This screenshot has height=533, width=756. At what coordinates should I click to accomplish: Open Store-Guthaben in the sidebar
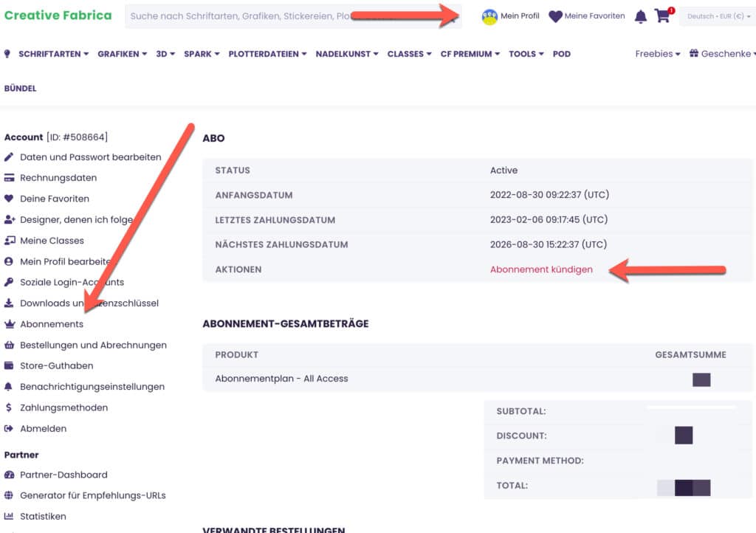coord(57,365)
